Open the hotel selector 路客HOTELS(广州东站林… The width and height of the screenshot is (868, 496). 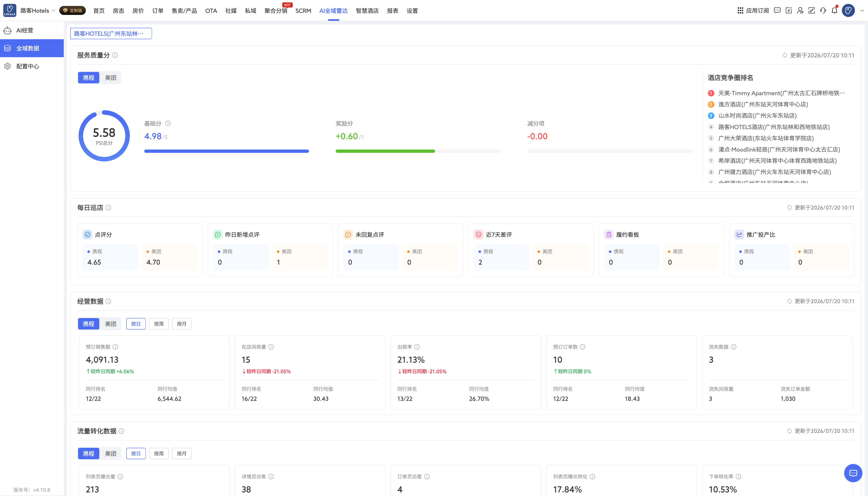[x=111, y=33]
